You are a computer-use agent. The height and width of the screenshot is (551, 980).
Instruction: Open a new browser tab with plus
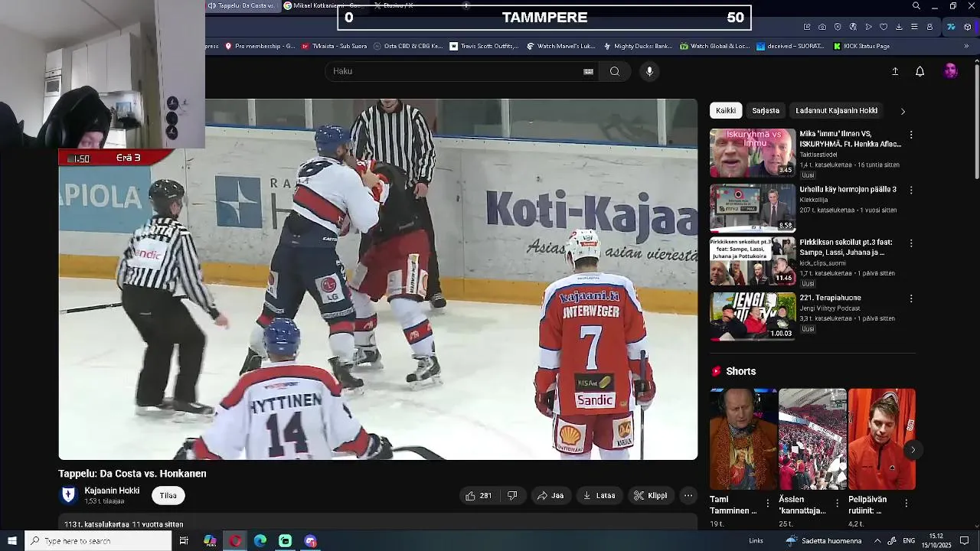pos(466,5)
